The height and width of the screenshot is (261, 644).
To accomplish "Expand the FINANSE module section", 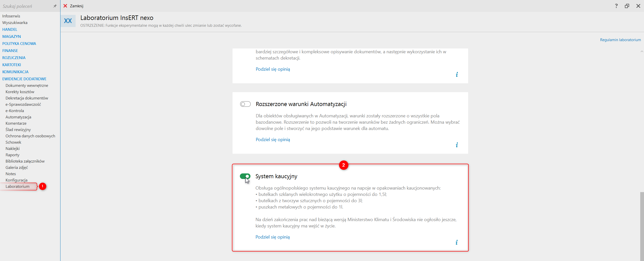I will point(10,50).
